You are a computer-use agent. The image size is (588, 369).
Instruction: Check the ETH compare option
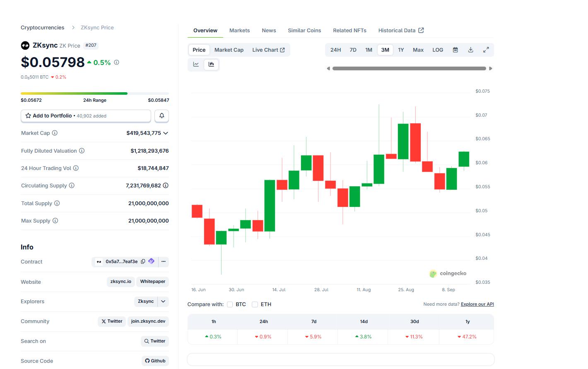255,304
